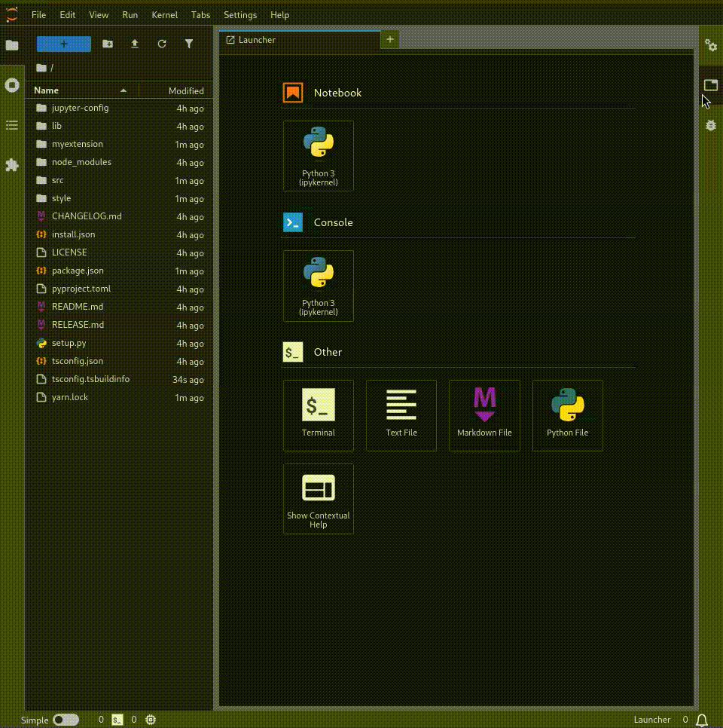Open the Kernel menu

pyautogui.click(x=165, y=15)
